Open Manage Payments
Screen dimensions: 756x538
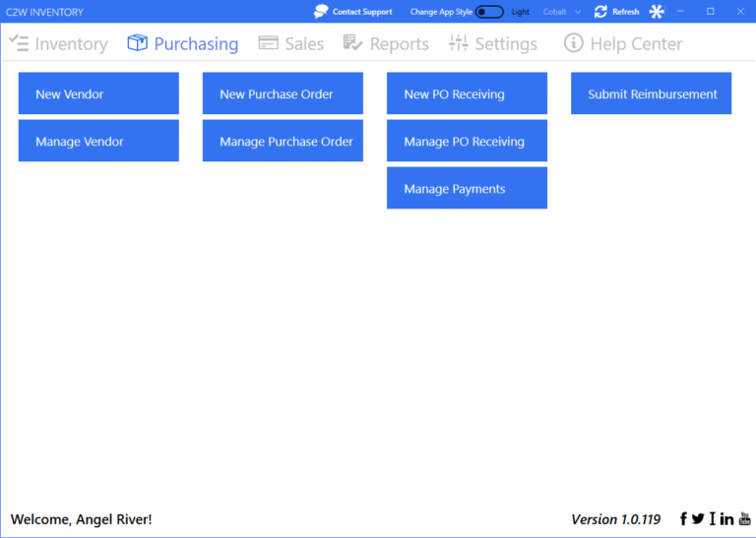tap(467, 188)
